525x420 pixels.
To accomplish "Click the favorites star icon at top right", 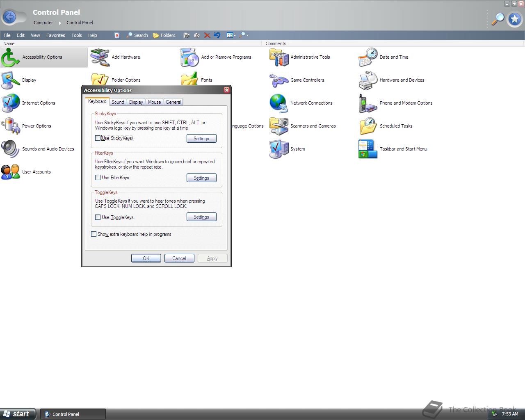I will pos(514,19).
